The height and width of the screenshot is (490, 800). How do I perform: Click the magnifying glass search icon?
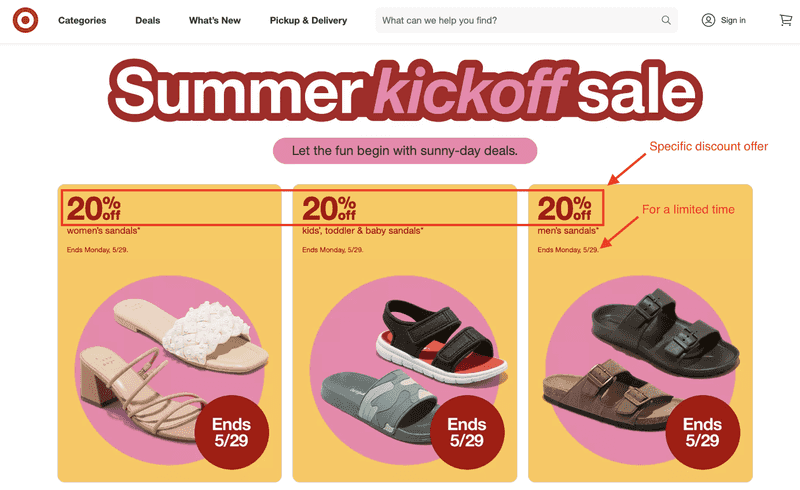click(x=666, y=20)
